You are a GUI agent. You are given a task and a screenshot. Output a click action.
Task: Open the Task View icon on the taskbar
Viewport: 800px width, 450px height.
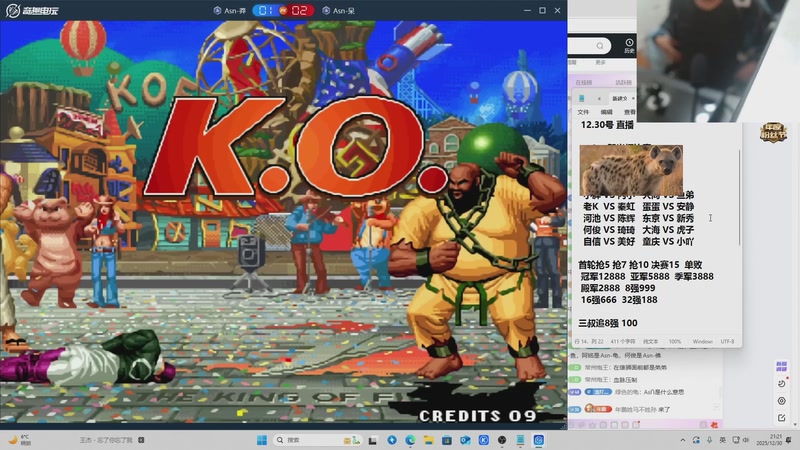pos(373,440)
